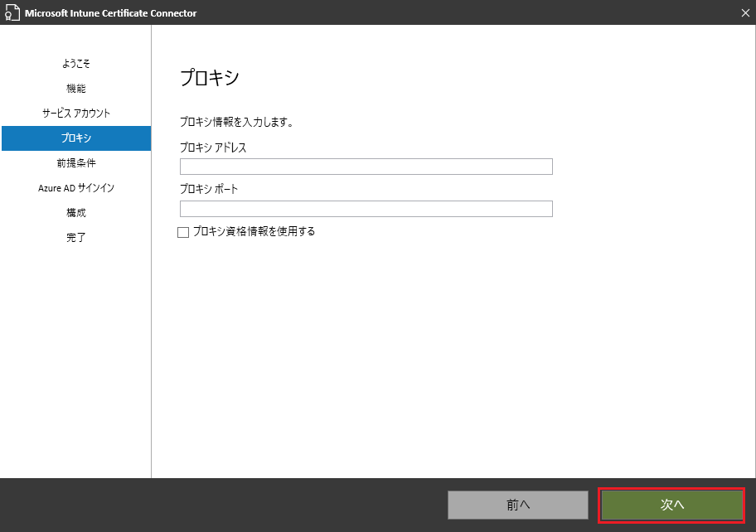Screen dimensions: 756x532
Task: Close the Certificate Connector window
Action: point(745,13)
